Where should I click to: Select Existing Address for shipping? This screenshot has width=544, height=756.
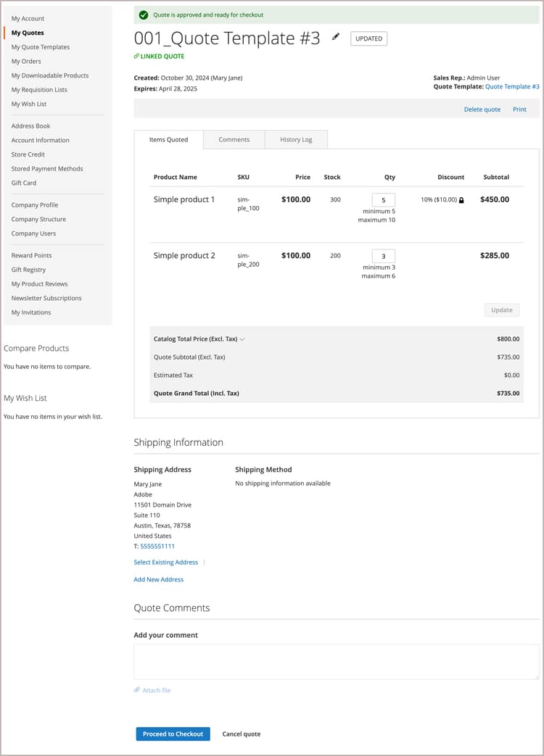tap(165, 562)
